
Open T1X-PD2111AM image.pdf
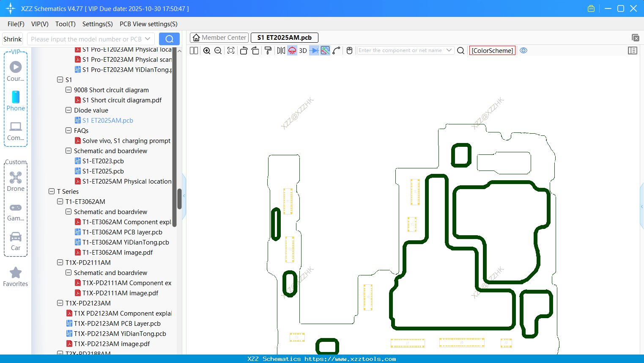(120, 293)
